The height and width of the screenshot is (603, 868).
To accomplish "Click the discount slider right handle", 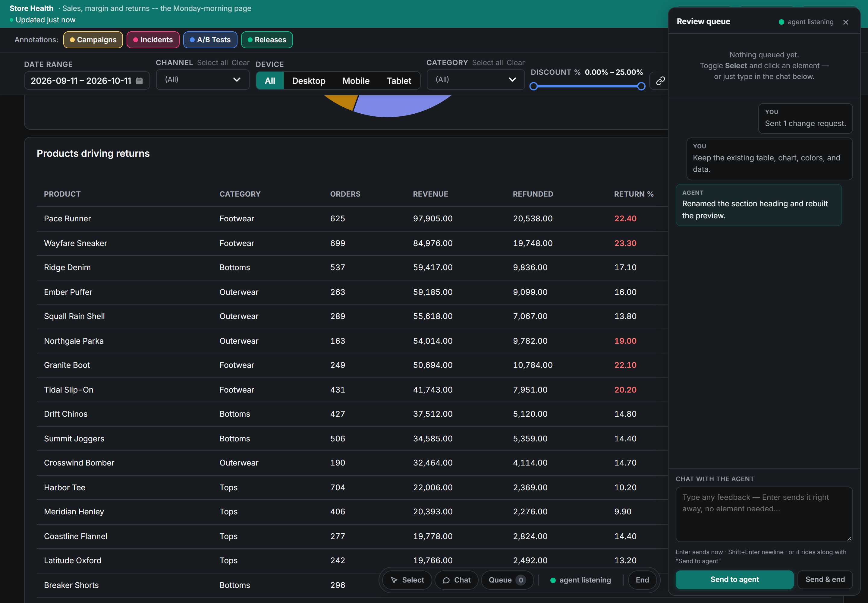I will click(x=641, y=87).
